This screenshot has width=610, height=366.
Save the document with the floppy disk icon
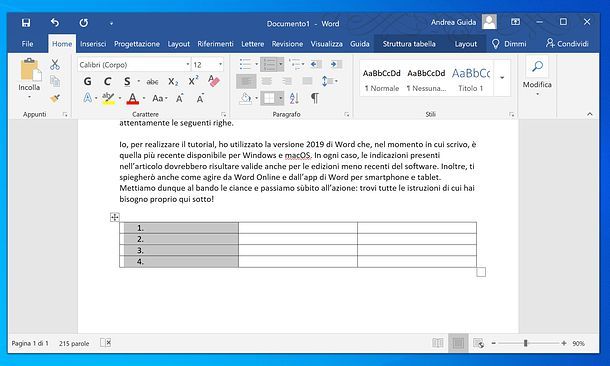point(26,23)
